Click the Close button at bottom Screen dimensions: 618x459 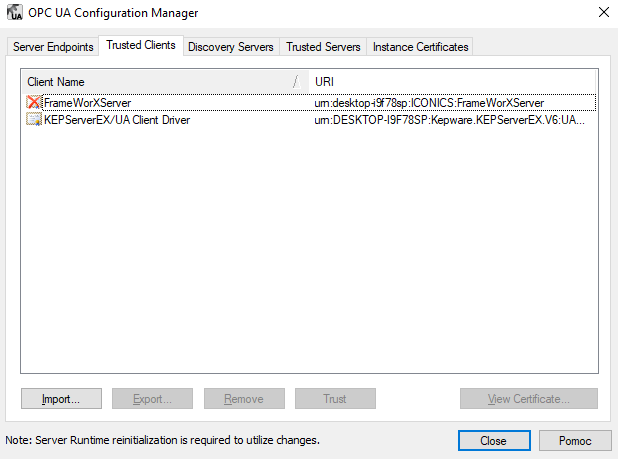[x=494, y=440]
